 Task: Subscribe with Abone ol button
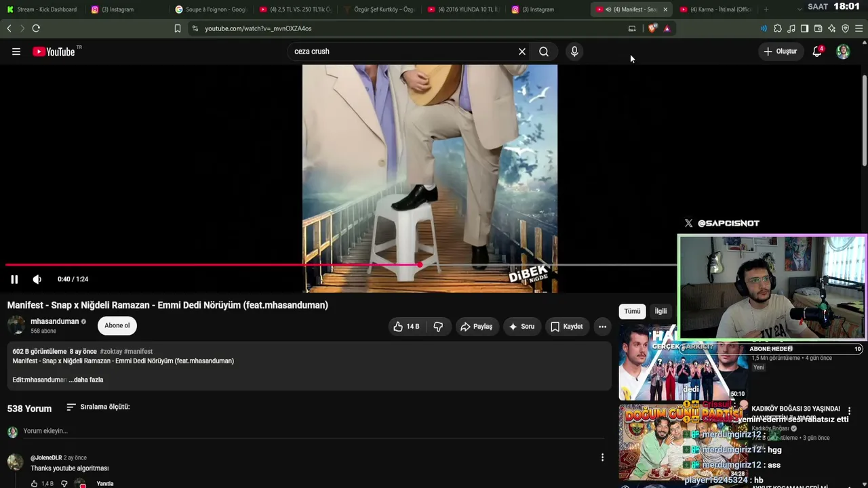pos(117,326)
